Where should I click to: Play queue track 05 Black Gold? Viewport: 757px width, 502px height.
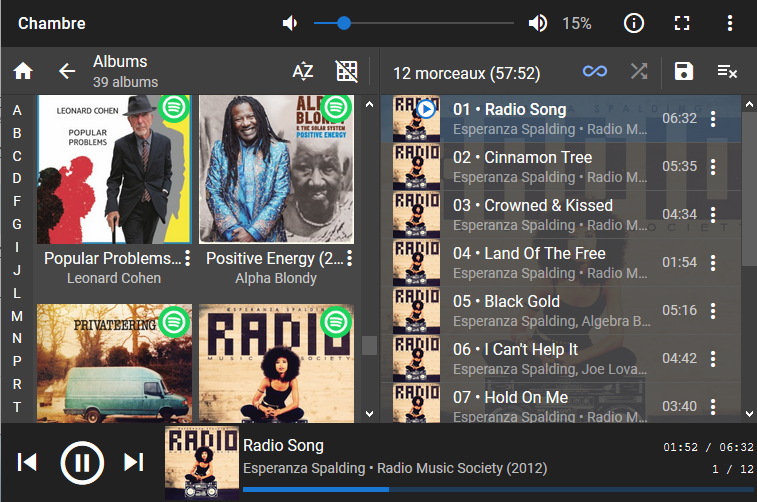pyautogui.click(x=561, y=310)
